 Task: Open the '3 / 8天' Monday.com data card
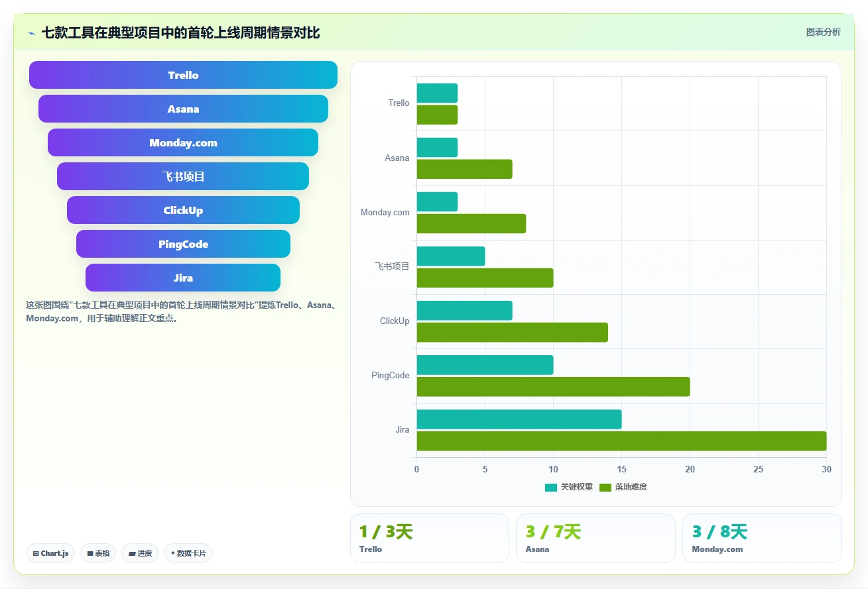(762, 538)
